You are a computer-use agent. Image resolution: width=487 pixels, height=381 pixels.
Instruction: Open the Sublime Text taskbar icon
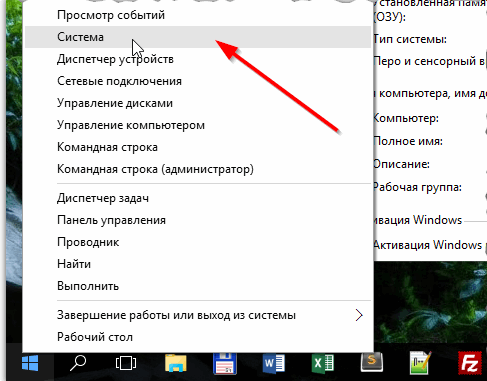point(372,362)
